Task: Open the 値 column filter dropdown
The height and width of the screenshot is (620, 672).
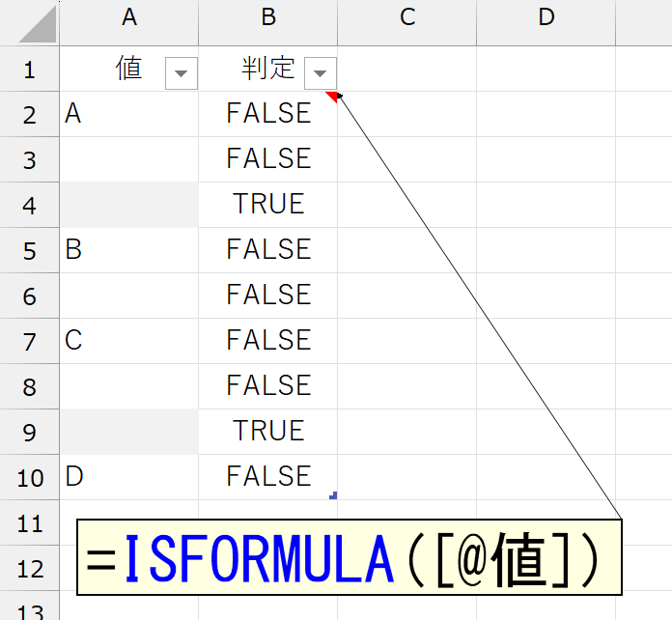Action: [182, 73]
